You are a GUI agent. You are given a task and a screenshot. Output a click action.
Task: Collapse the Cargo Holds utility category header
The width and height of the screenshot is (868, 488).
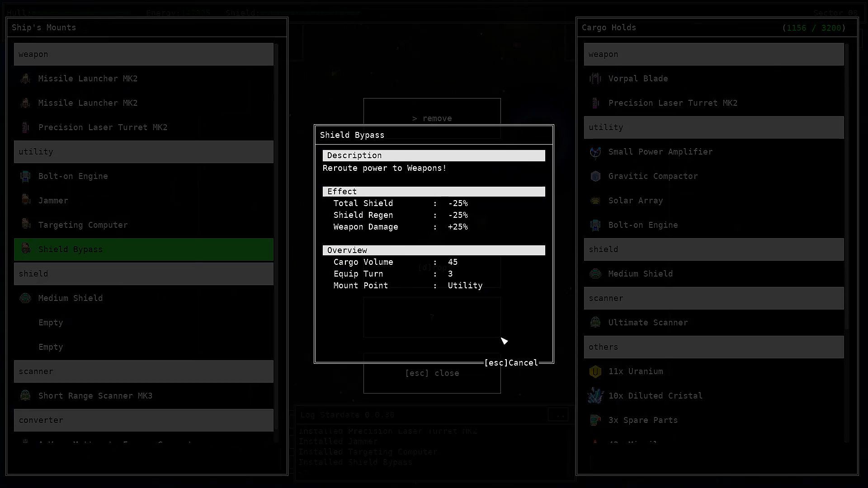click(713, 127)
